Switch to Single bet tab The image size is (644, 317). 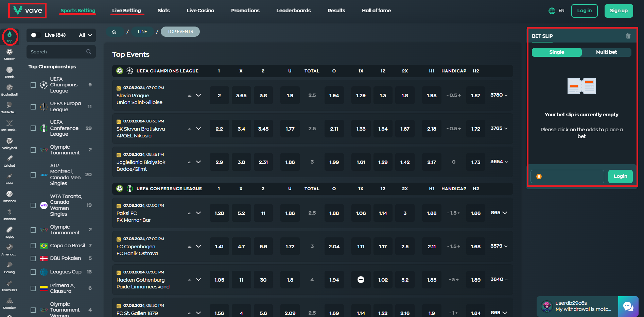[x=557, y=52]
